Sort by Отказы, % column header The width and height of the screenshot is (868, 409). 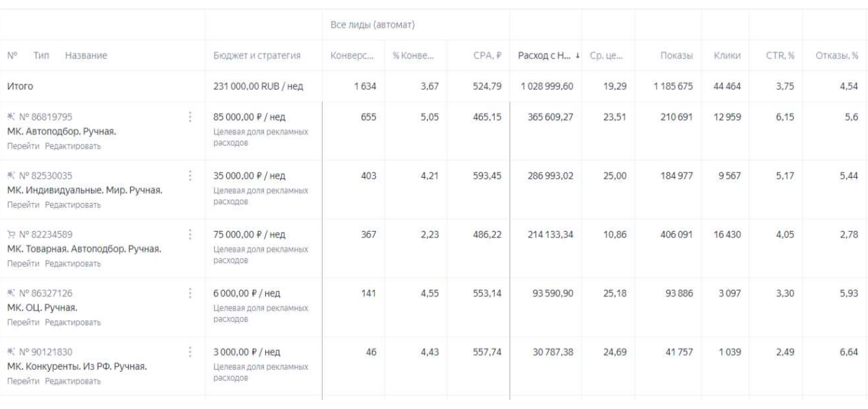coord(834,56)
